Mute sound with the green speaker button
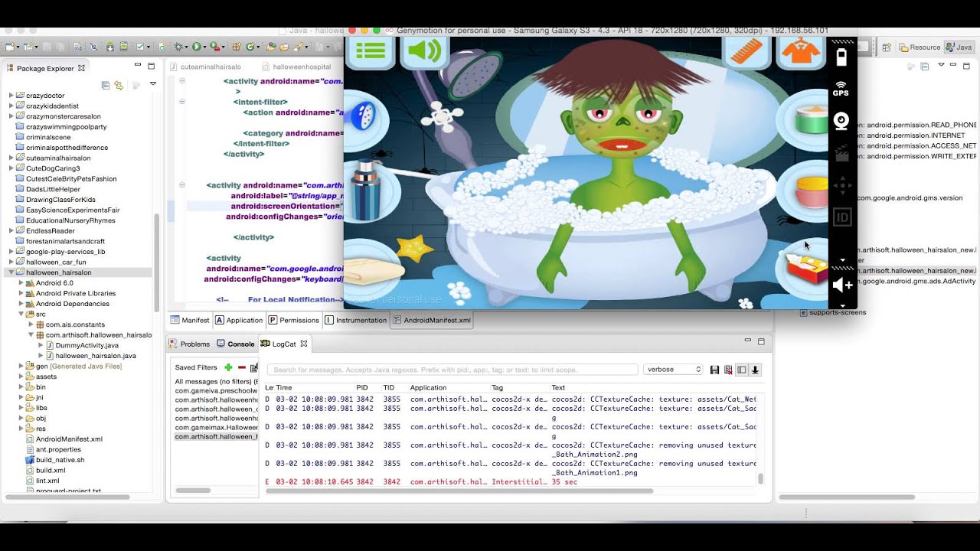Screen dimensions: 980x551 point(424,51)
